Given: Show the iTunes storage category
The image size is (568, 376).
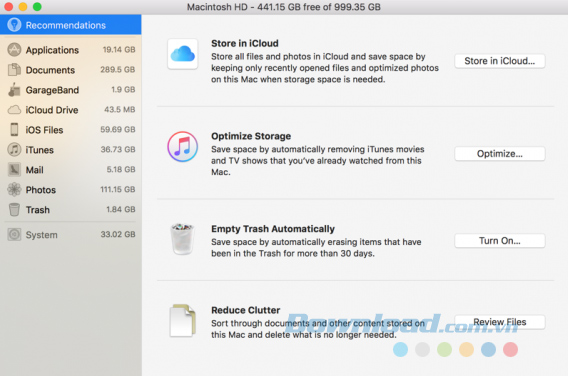Looking at the screenshot, I should [71, 150].
